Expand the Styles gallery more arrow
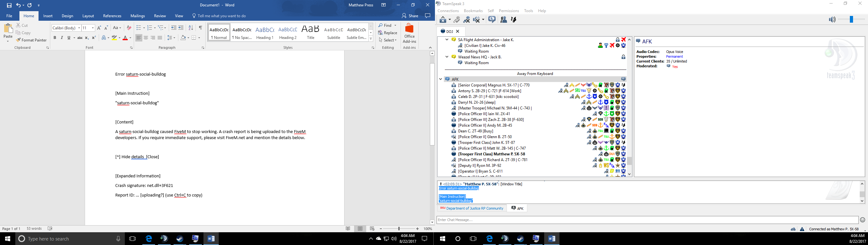 (371, 39)
